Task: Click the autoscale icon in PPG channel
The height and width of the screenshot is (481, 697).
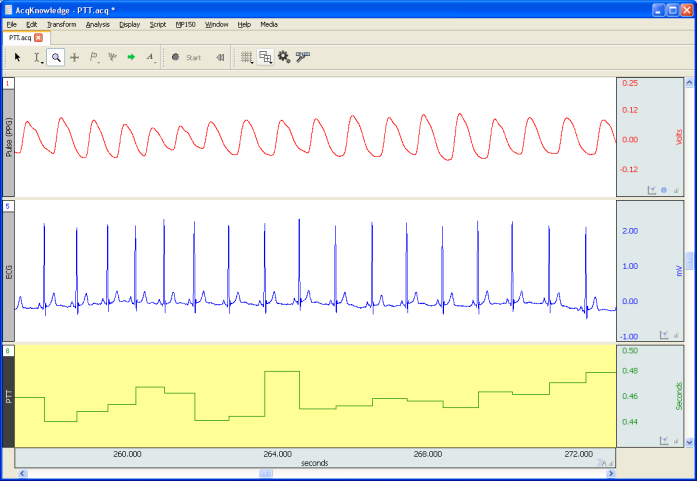Action: tap(651, 189)
